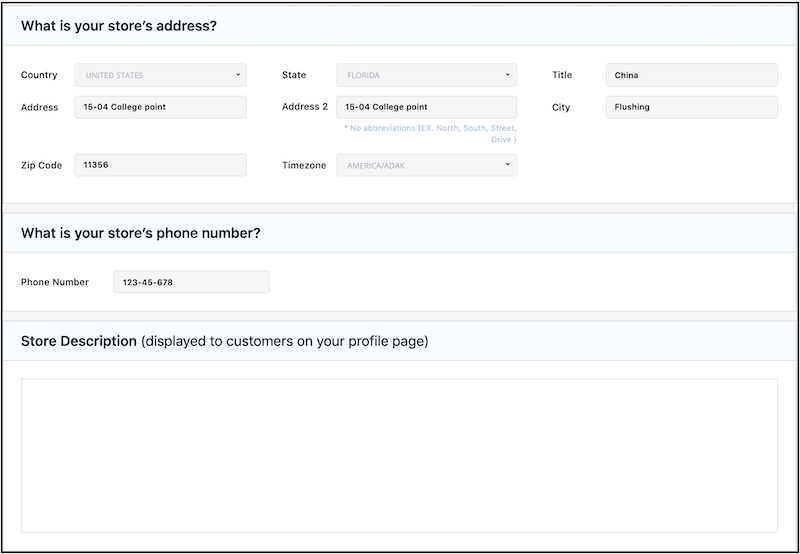Click into the Address 2 input field

click(426, 107)
